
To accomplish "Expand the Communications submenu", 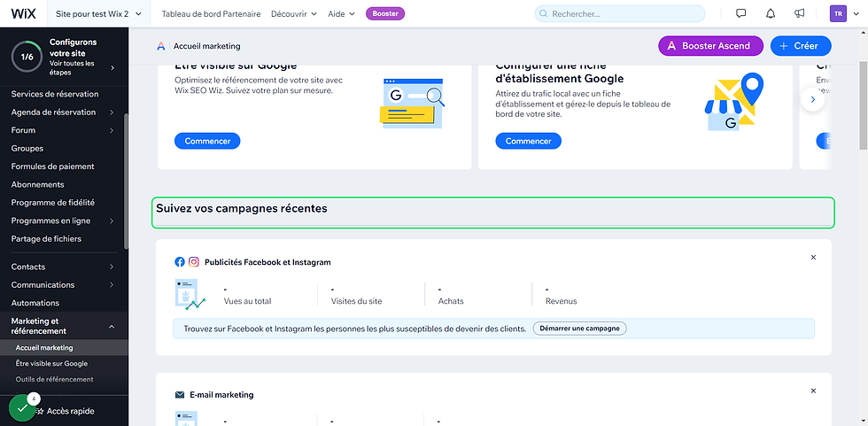I will point(112,285).
